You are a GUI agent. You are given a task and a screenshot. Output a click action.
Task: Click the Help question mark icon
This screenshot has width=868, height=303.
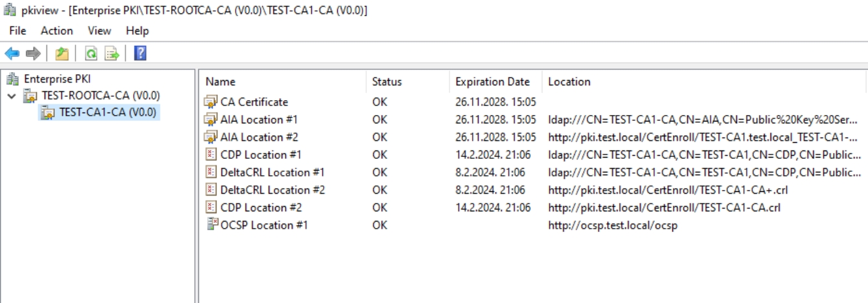coord(140,54)
